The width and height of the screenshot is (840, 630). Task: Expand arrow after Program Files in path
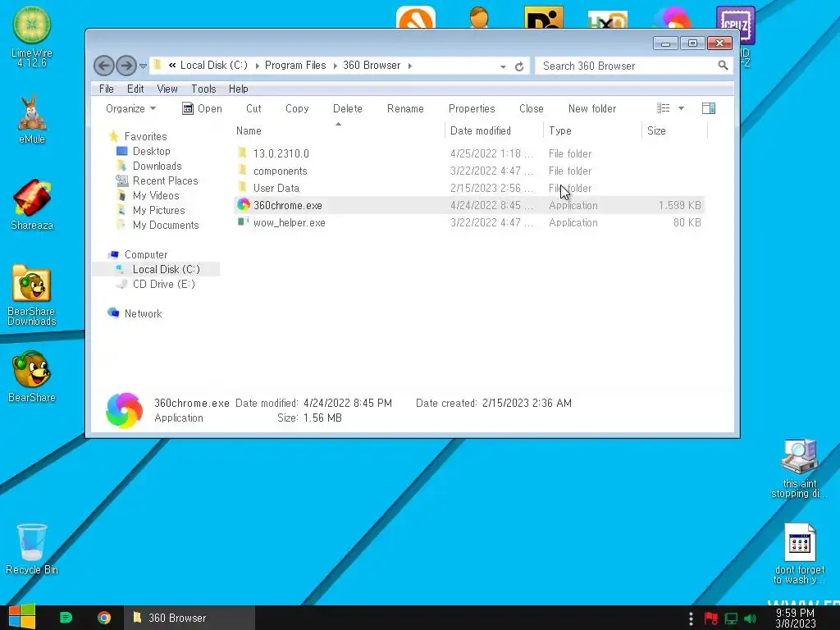point(335,66)
